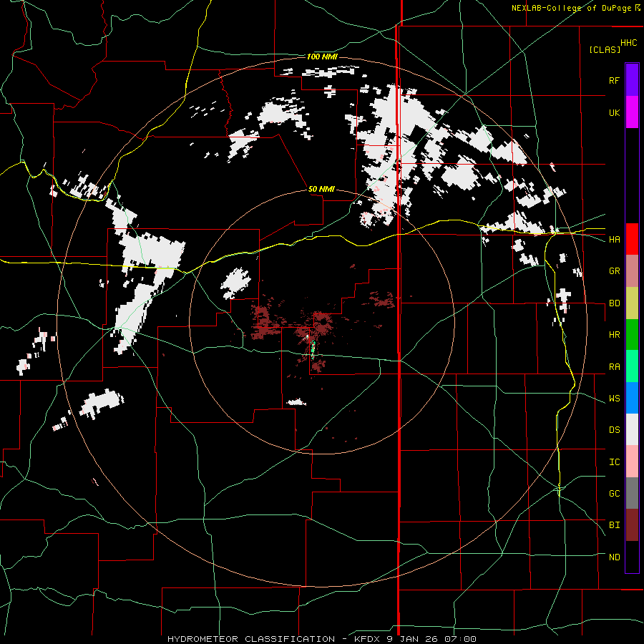Image resolution: width=644 pixels, height=644 pixels.
Task: Click the "BD" legend label
Action: 614,303
